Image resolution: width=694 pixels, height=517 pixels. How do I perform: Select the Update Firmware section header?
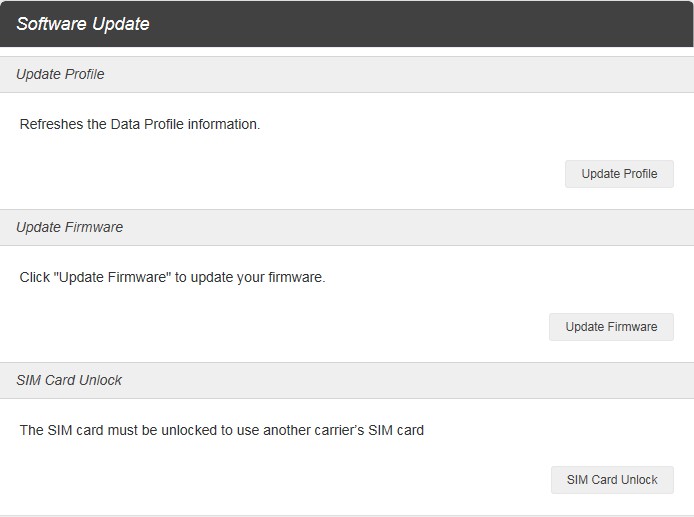69,227
